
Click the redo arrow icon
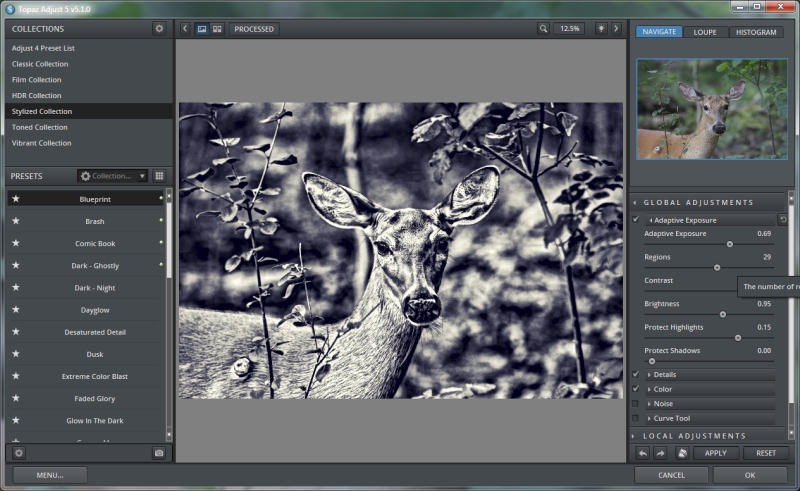coord(660,453)
